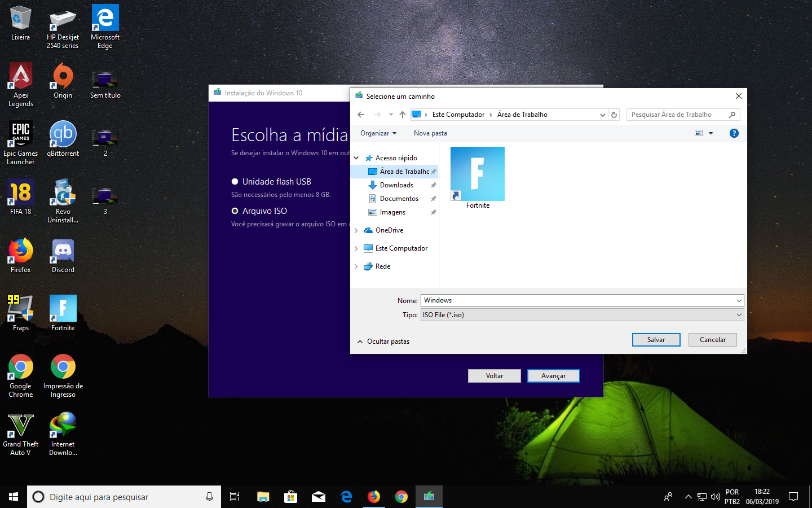
Task: Open the view options dropdown arrow
Action: [x=710, y=133]
